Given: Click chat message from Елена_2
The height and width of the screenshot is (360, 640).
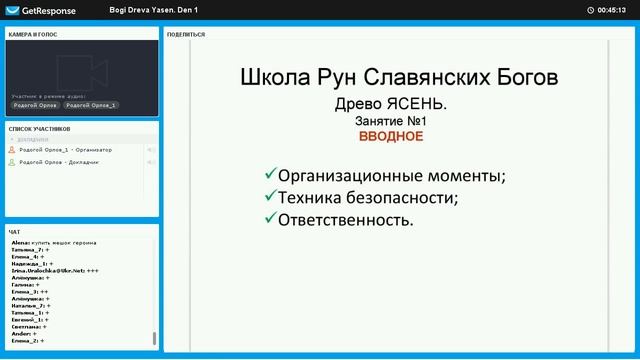Looking at the screenshot, I should [x=28, y=341].
